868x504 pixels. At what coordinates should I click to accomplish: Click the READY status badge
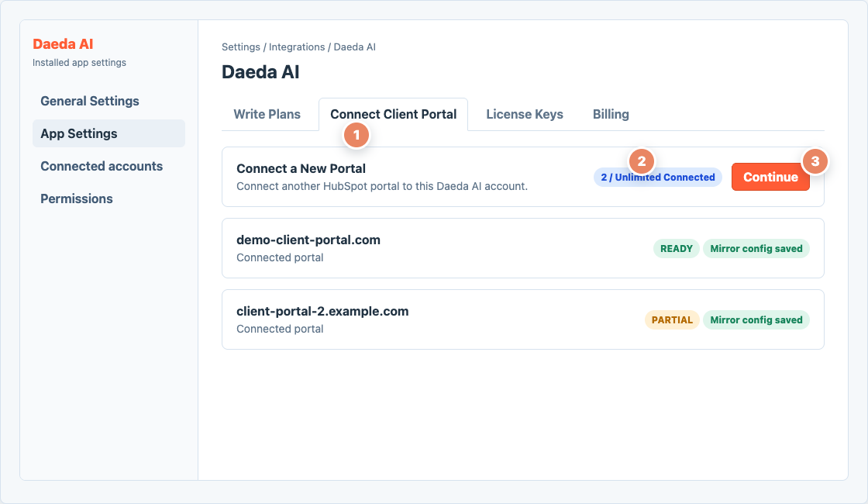point(676,249)
